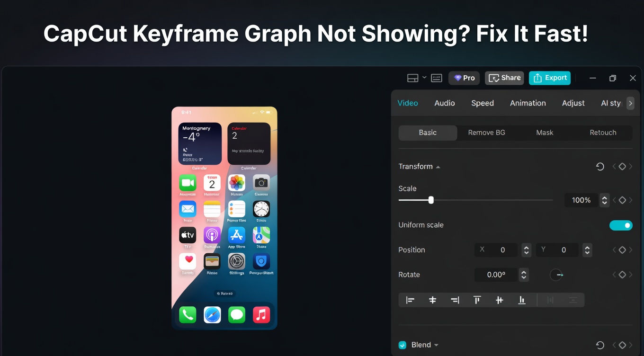The image size is (644, 356).
Task: Select the align right icon
Action: [455, 300]
